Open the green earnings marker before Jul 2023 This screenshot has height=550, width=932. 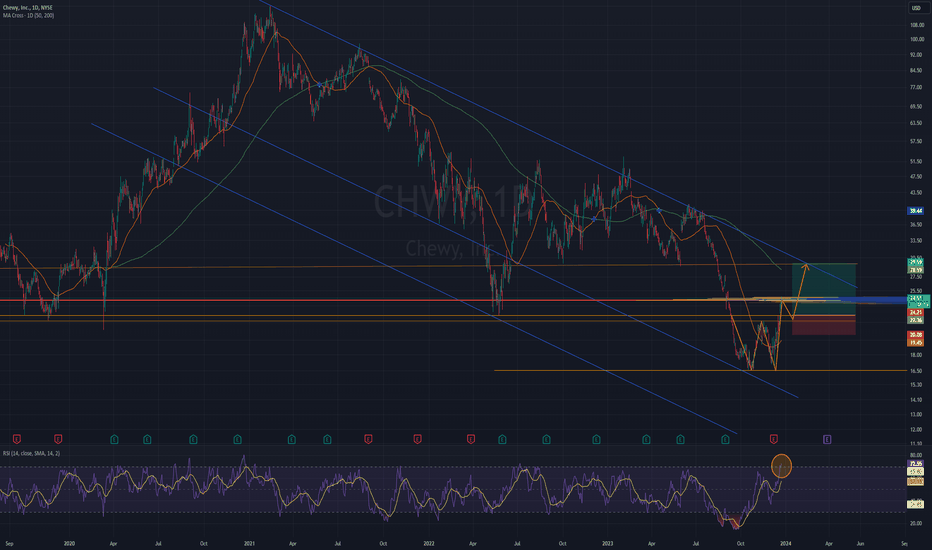680,439
